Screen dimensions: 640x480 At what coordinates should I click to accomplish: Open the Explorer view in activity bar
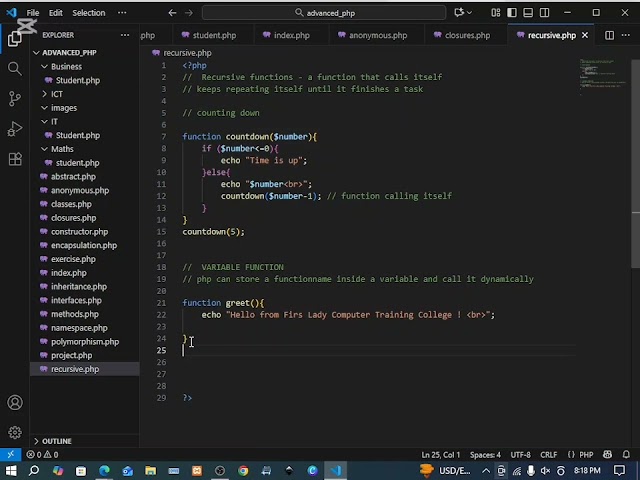point(15,38)
